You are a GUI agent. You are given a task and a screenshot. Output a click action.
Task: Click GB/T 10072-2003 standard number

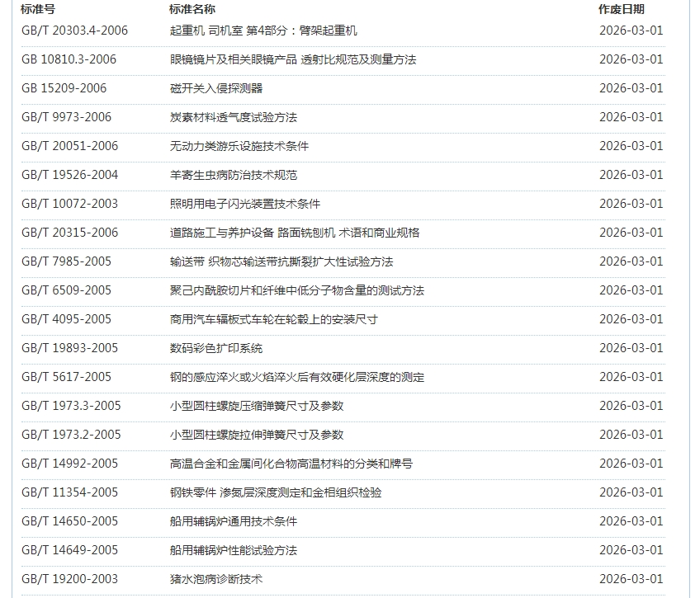coord(69,204)
